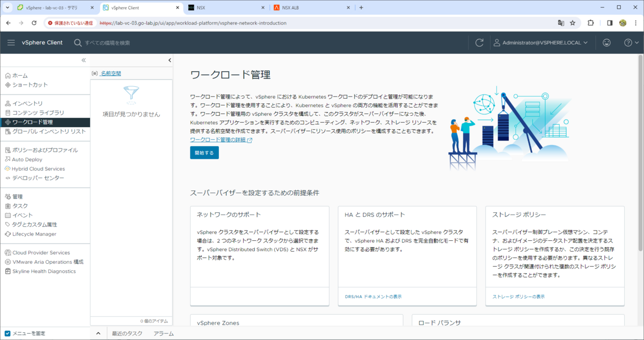The image size is (644, 340).
Task: Click the ネットワークのサポート card heading
Action: pos(229,215)
